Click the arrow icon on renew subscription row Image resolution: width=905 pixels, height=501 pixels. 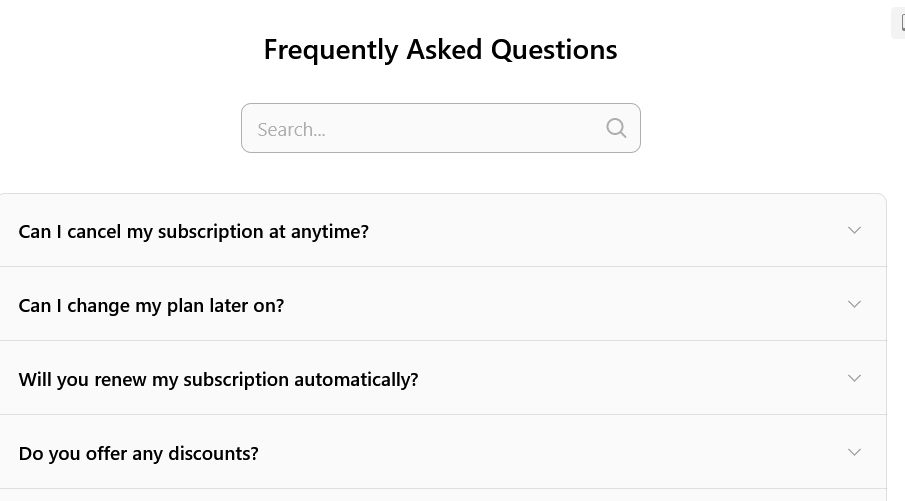point(854,378)
